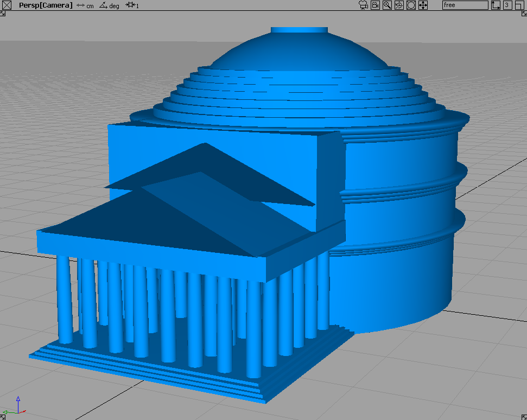The height and width of the screenshot is (420, 527).
Task: Click the top-right viewport resize corner handle
Action: pos(524,14)
